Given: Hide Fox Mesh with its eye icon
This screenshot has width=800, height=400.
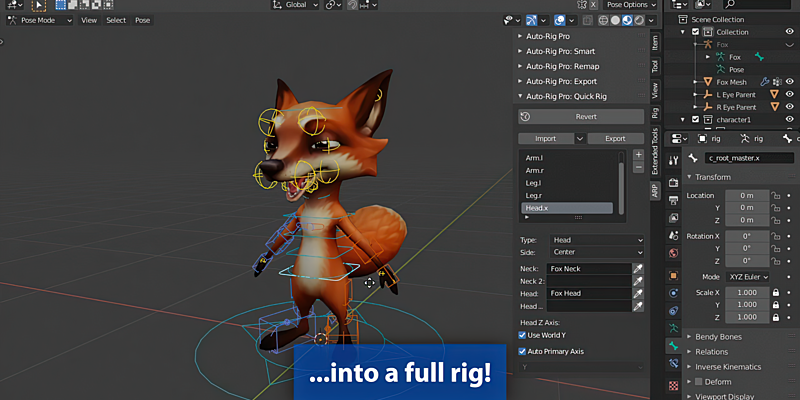Looking at the screenshot, I should pyautogui.click(x=790, y=82).
